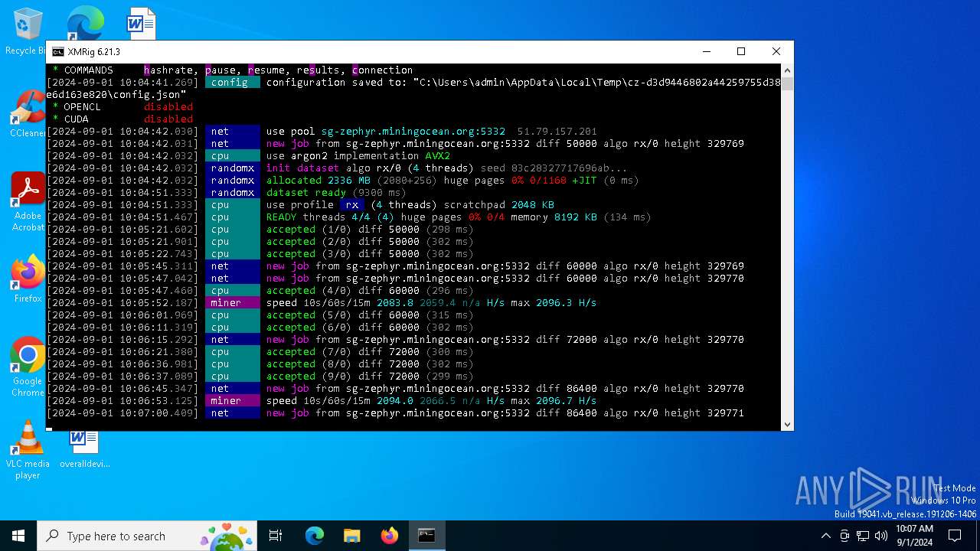This screenshot has width=980, height=551.
Task: Click the 'CUDA' label in the console
Action: point(76,119)
